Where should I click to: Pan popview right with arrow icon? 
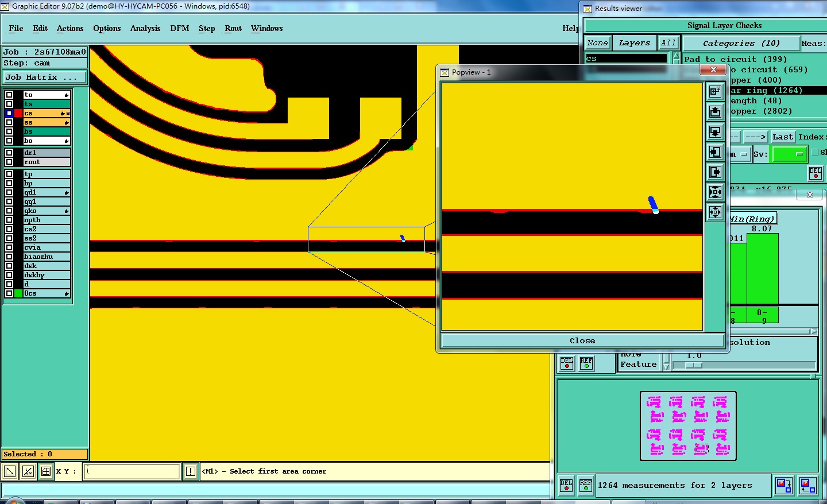coord(715,172)
